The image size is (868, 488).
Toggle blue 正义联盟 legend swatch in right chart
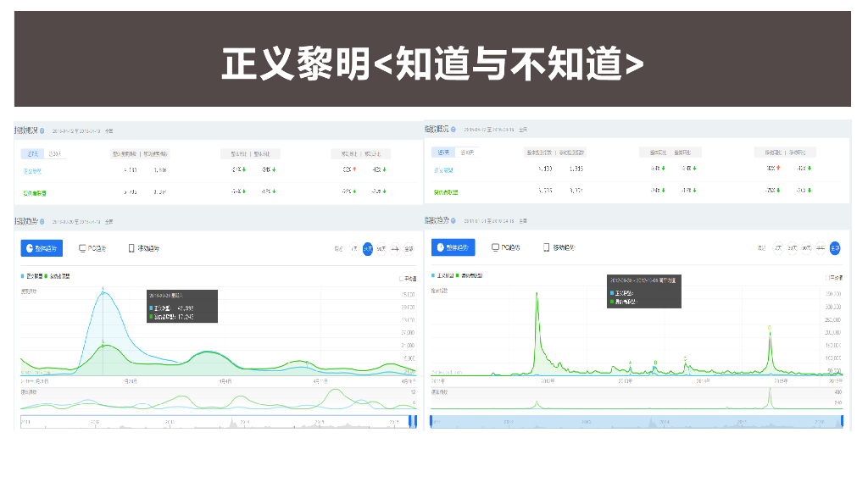(x=433, y=275)
